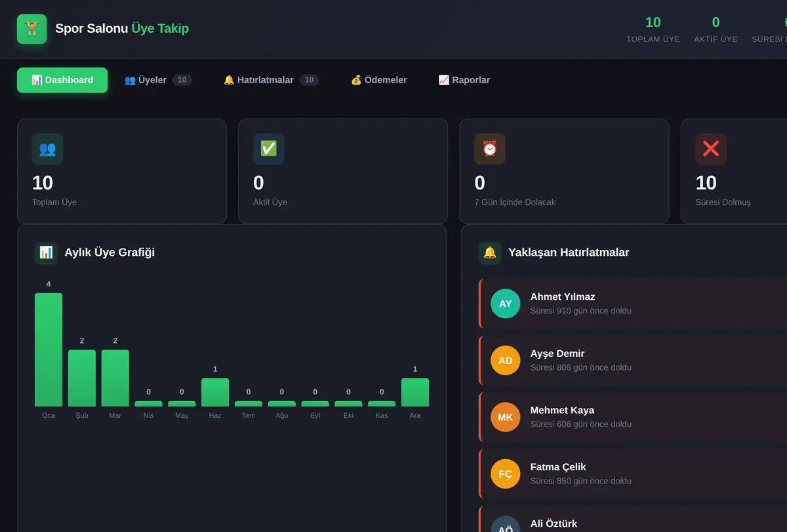
Task: Go to the Ödemeler tab
Action: pyautogui.click(x=379, y=80)
